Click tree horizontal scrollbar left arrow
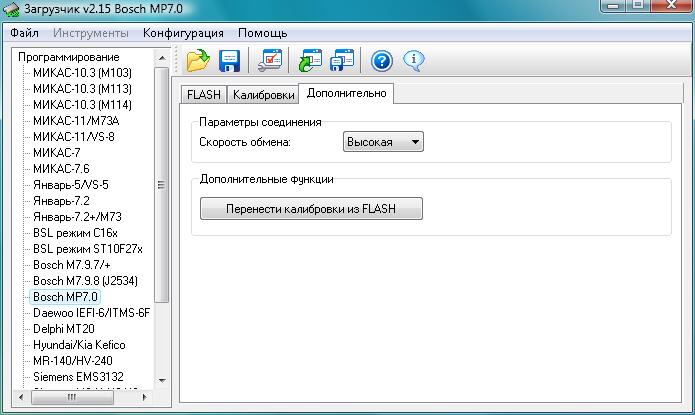Viewport: 695px width, 415px height. coord(21,397)
